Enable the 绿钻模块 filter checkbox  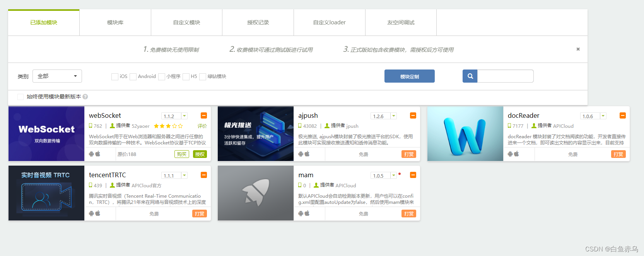203,76
